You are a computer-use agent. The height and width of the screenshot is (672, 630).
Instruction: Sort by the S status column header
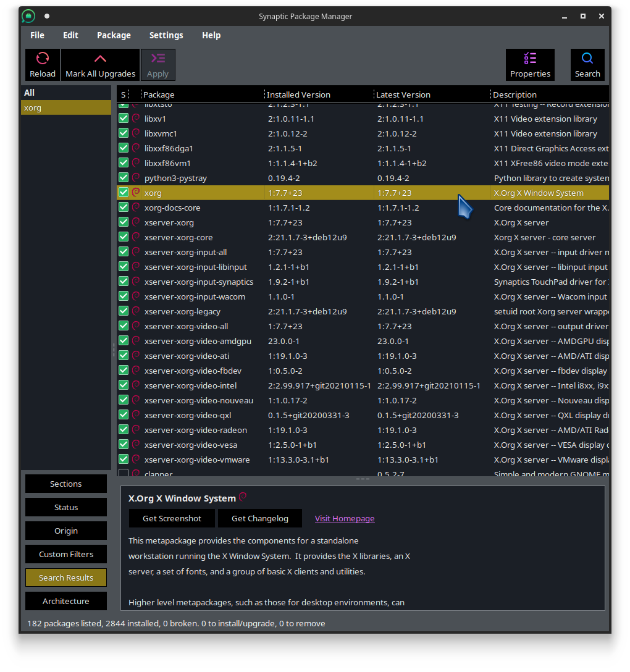[124, 94]
